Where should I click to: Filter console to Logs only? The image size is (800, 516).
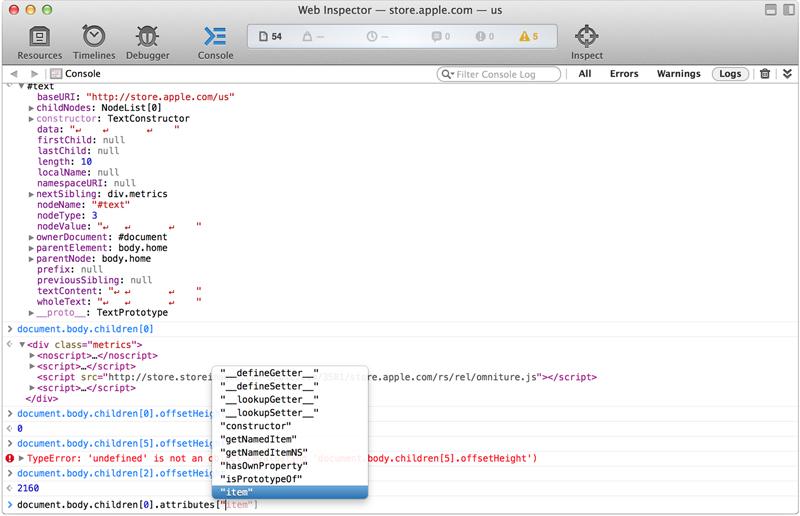[730, 73]
